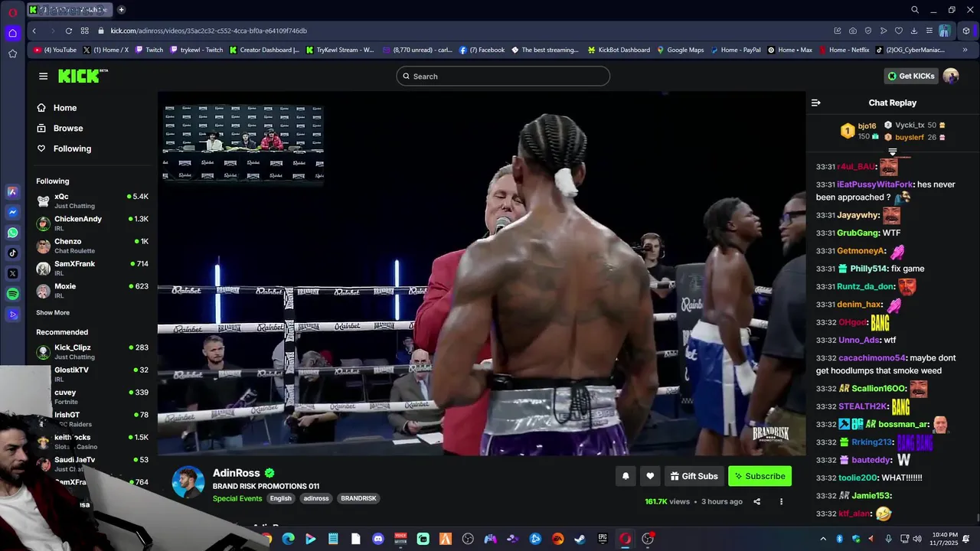Click the browser address bar URL
The height and width of the screenshot is (551, 980).
point(208,31)
